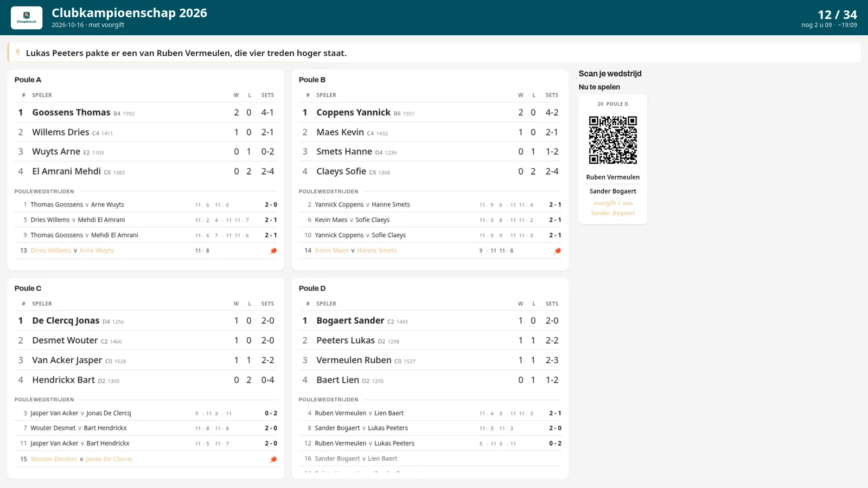
Task: Select the "Baert Lien" standings row
Action: coord(430,380)
